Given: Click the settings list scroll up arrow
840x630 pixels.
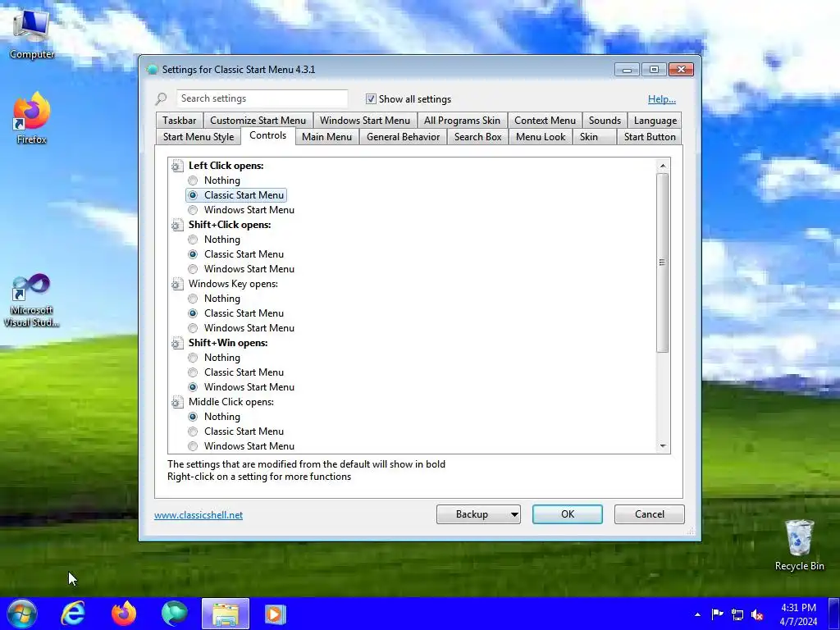Looking at the screenshot, I should coord(663,166).
